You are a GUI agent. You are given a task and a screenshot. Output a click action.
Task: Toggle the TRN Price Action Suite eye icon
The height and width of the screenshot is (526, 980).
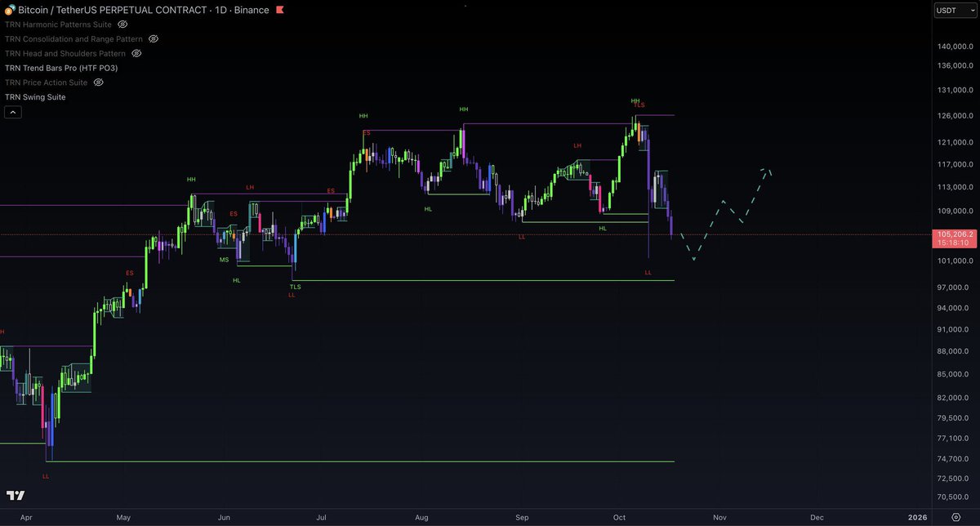click(x=98, y=82)
